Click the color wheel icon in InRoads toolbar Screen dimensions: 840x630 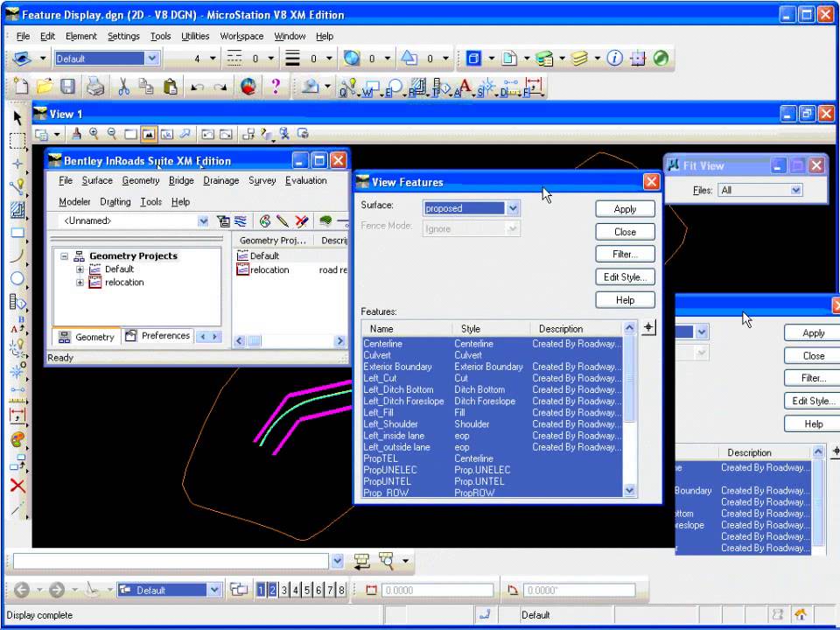click(264, 220)
